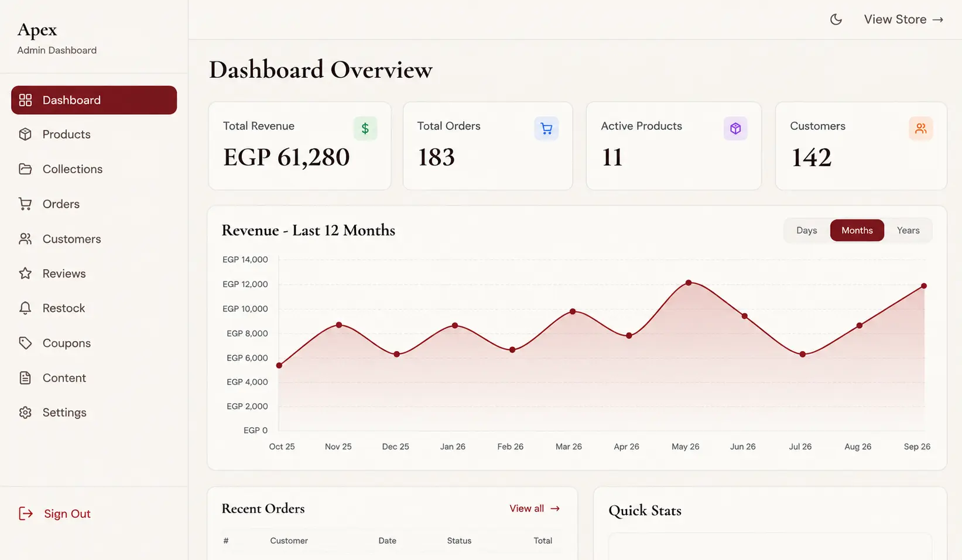The image size is (962, 560).
Task: Open the Products menu item
Action: (x=66, y=135)
